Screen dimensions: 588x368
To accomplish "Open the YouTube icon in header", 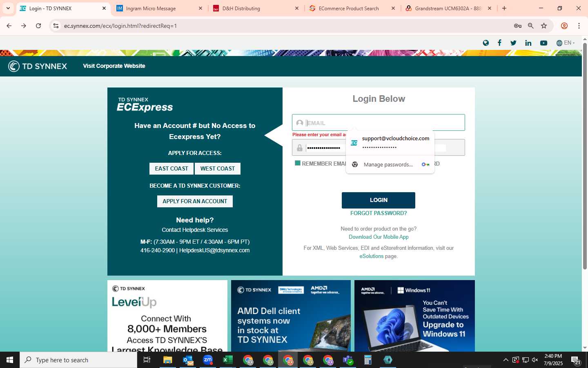I will tap(543, 43).
